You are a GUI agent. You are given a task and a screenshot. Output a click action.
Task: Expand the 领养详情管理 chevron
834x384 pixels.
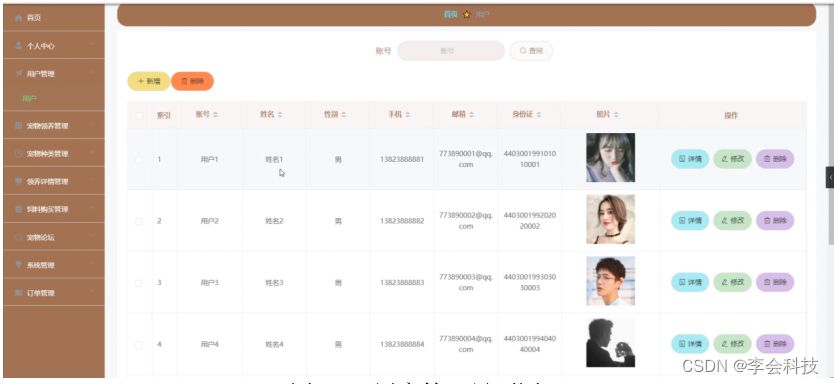[92, 180]
